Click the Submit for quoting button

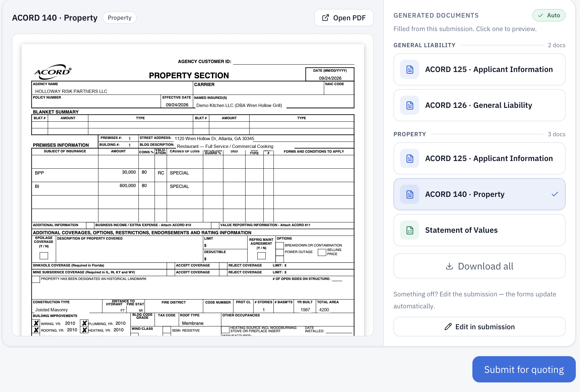[x=524, y=369]
